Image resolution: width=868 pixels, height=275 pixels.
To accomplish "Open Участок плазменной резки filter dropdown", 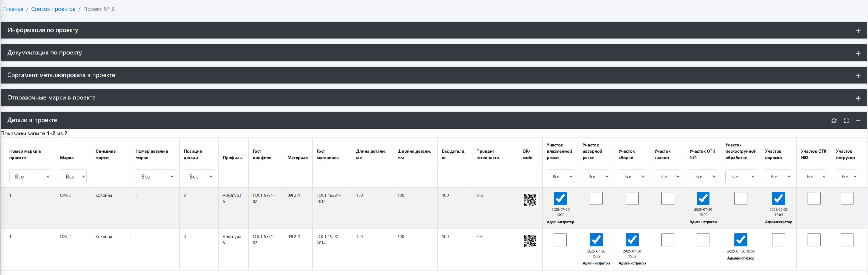I will tap(560, 176).
